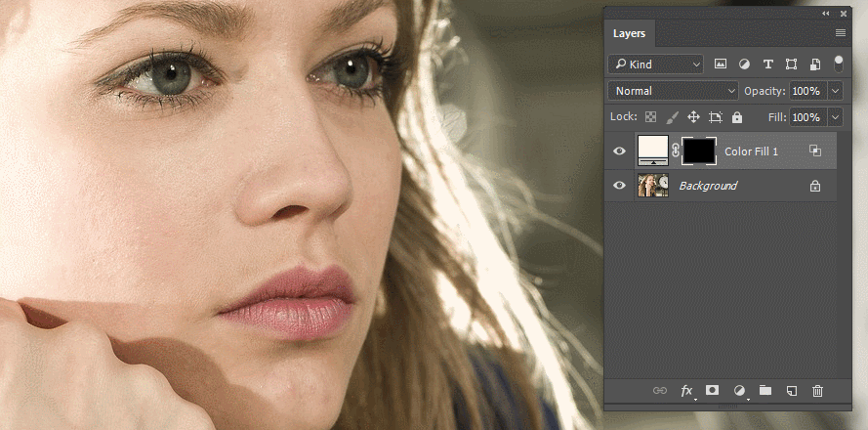The image size is (868, 430).
Task: Enable lock position move icon
Action: pos(693,117)
